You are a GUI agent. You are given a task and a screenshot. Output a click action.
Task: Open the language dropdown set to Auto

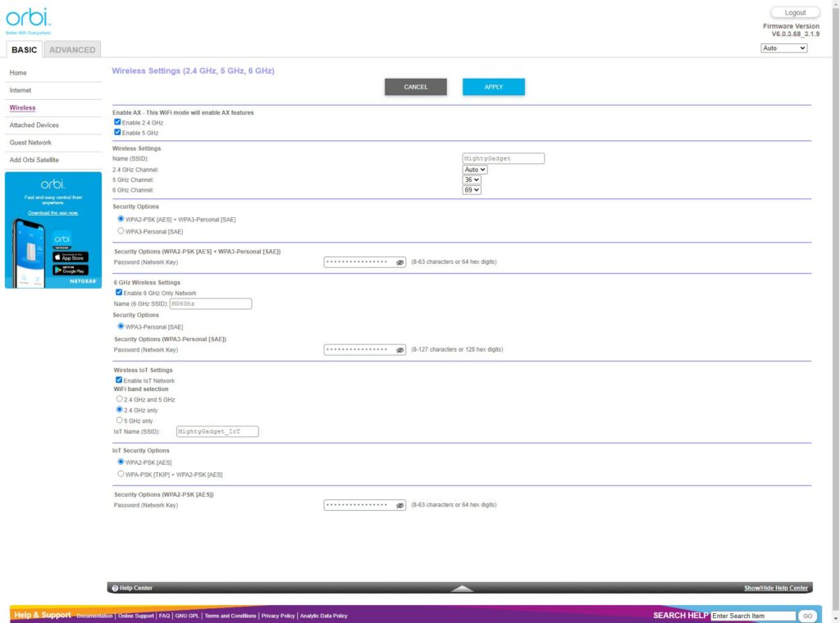(784, 48)
